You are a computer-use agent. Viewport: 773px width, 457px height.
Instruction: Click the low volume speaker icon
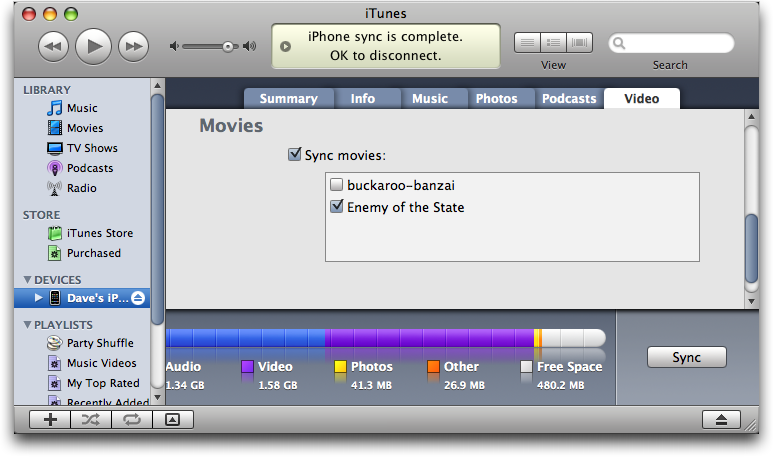click(174, 46)
